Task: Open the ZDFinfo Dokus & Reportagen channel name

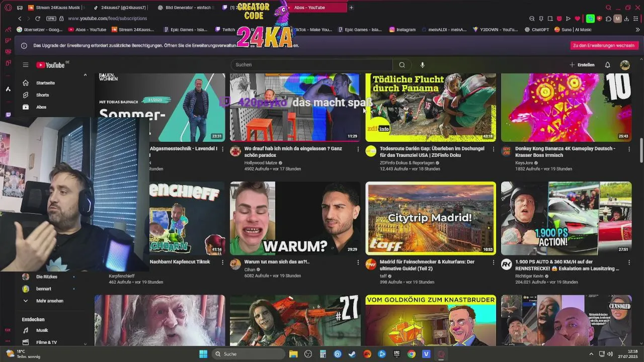Action: click(407, 163)
